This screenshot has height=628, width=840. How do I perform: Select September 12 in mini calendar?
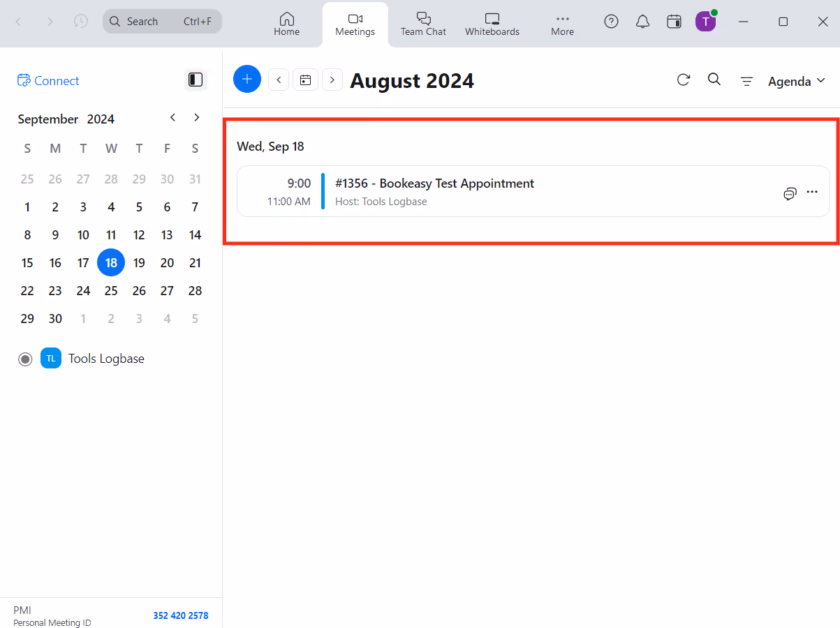click(x=139, y=235)
